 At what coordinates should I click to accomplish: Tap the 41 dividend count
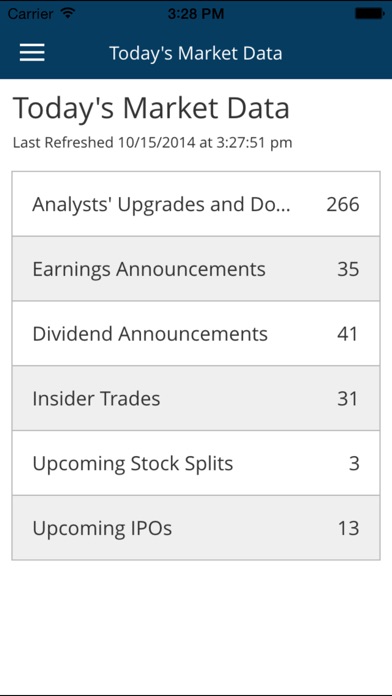(348, 334)
